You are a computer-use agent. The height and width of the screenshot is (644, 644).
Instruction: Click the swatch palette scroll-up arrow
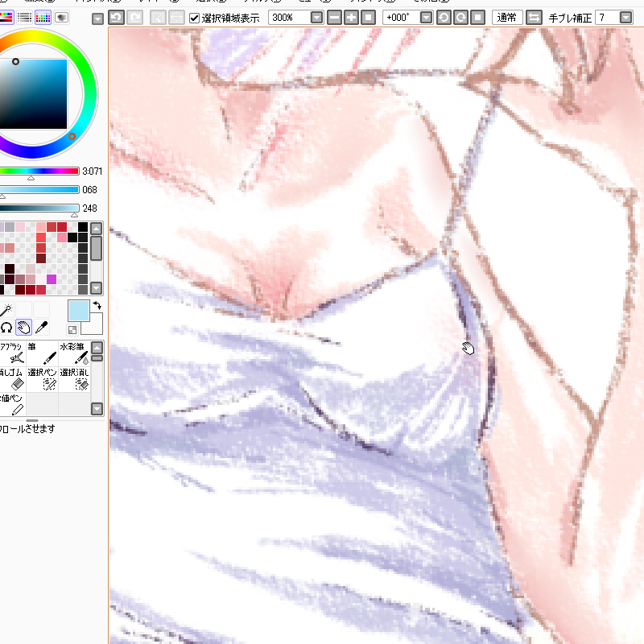pyautogui.click(x=96, y=229)
